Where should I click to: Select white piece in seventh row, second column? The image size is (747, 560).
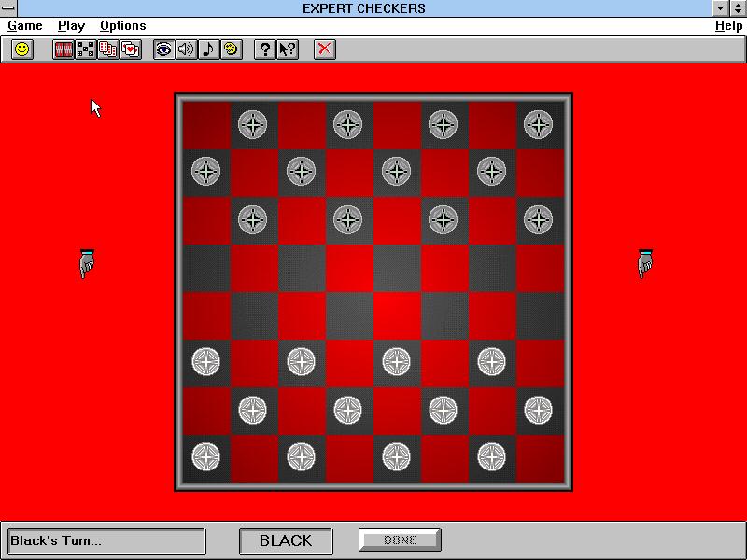tap(252, 410)
